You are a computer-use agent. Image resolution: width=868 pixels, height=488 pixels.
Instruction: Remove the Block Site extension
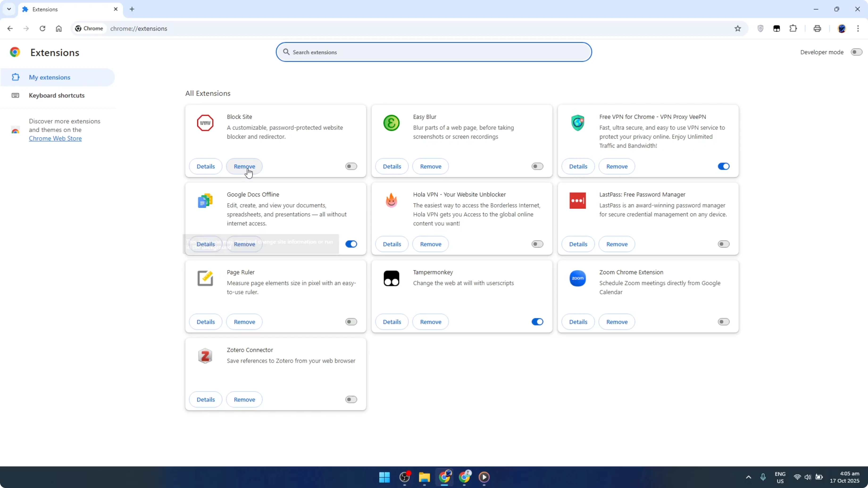pos(244,166)
